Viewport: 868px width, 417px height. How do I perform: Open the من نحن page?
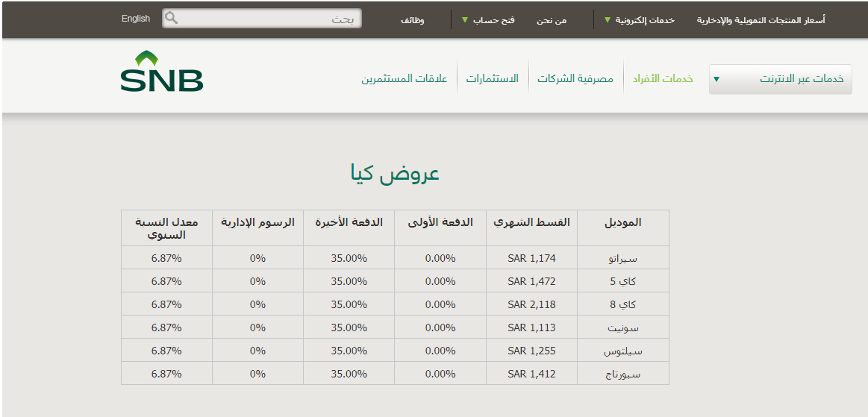(x=552, y=20)
